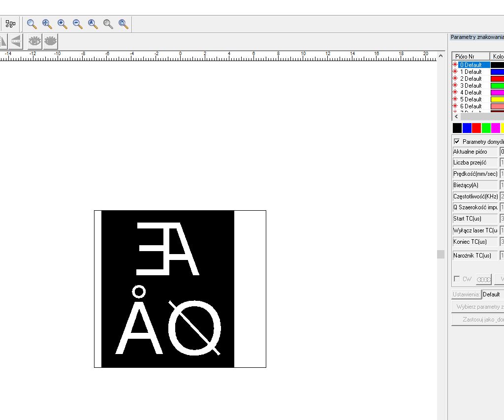Select the plain zoom magnifier tool
The image size is (504, 420).
click(31, 24)
